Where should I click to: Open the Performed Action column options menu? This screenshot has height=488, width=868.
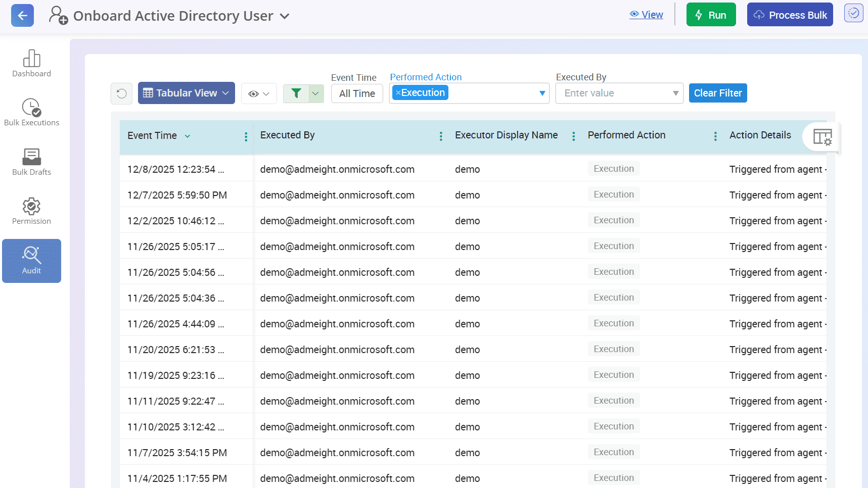715,136
